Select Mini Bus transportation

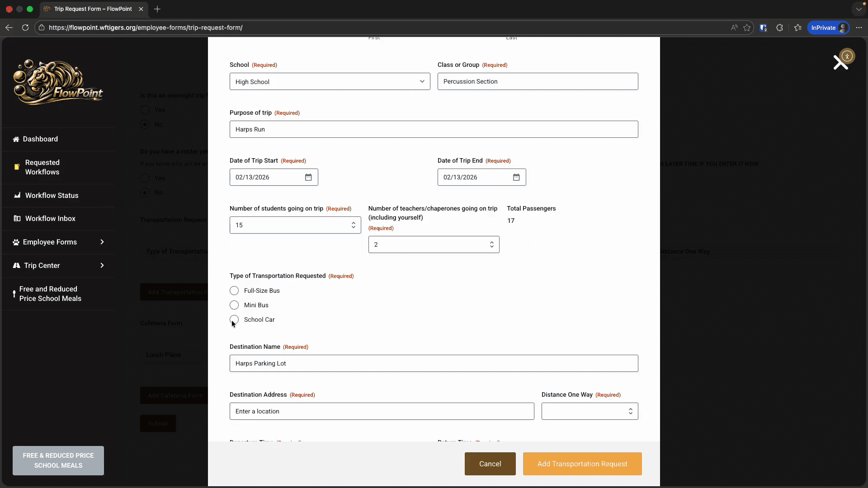click(234, 305)
